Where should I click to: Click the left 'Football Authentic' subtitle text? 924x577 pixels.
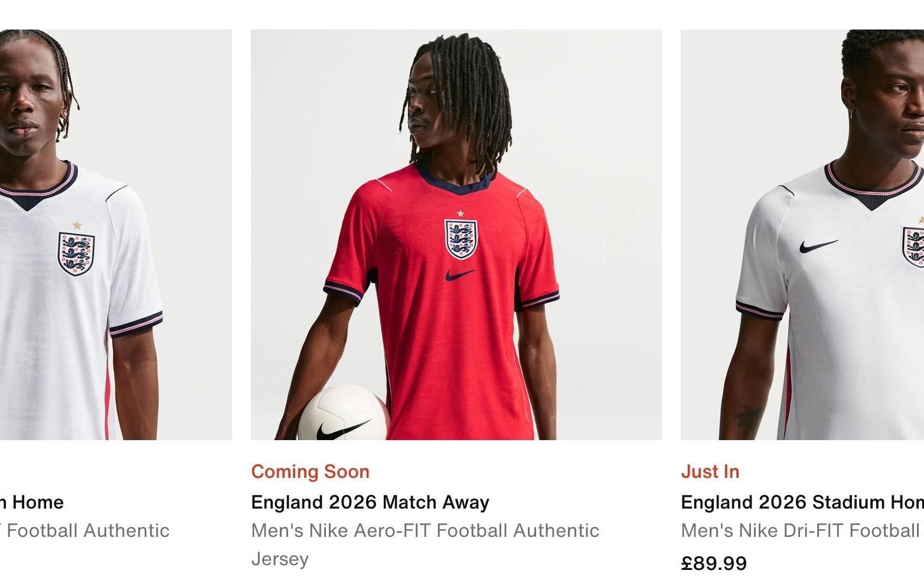(86, 531)
